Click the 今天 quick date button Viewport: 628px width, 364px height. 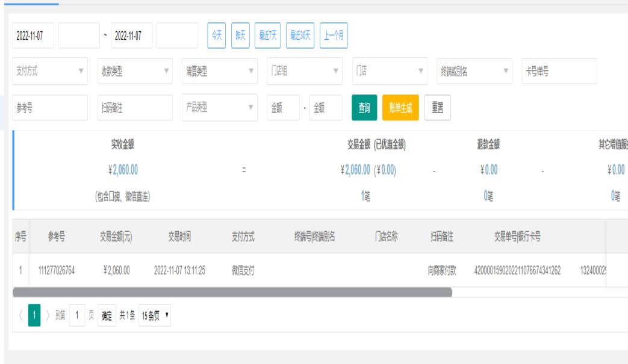pyautogui.click(x=216, y=35)
